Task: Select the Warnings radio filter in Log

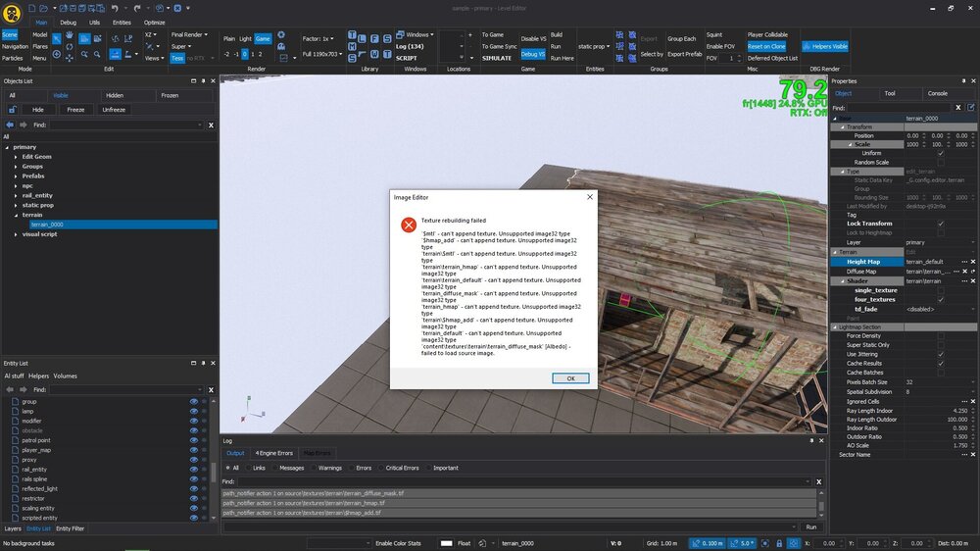Action: pos(315,468)
